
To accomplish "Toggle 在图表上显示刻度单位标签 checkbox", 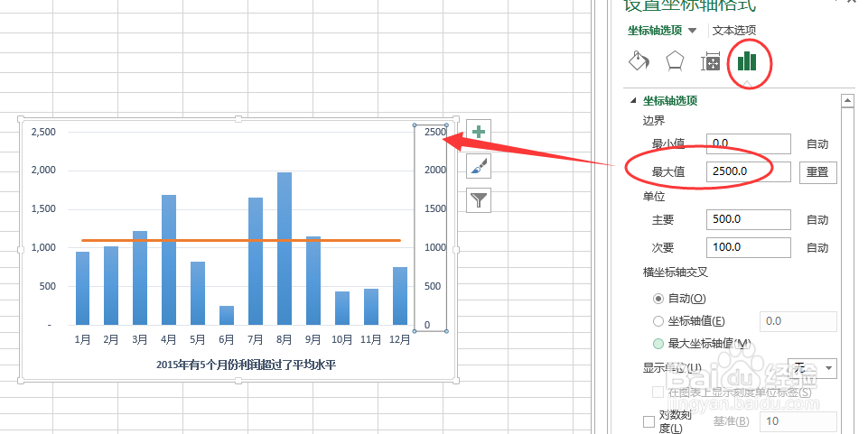I will pyautogui.click(x=658, y=392).
